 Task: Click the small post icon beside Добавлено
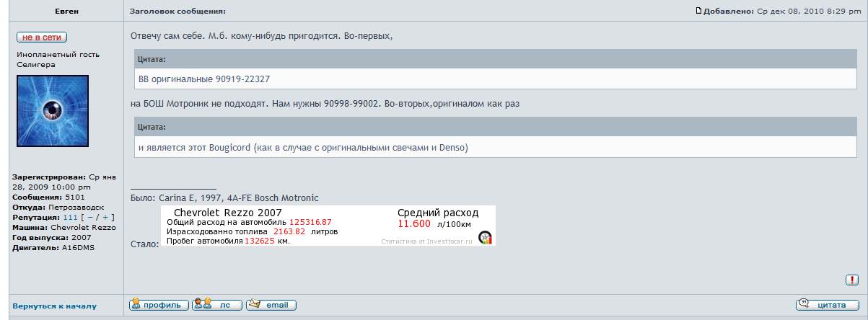698,11
